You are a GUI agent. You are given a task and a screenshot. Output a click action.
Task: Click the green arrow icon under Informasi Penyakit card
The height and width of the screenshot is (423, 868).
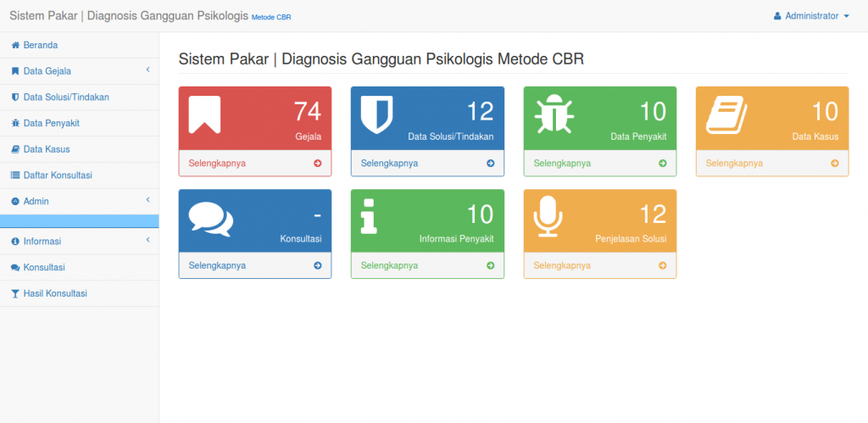(491, 266)
